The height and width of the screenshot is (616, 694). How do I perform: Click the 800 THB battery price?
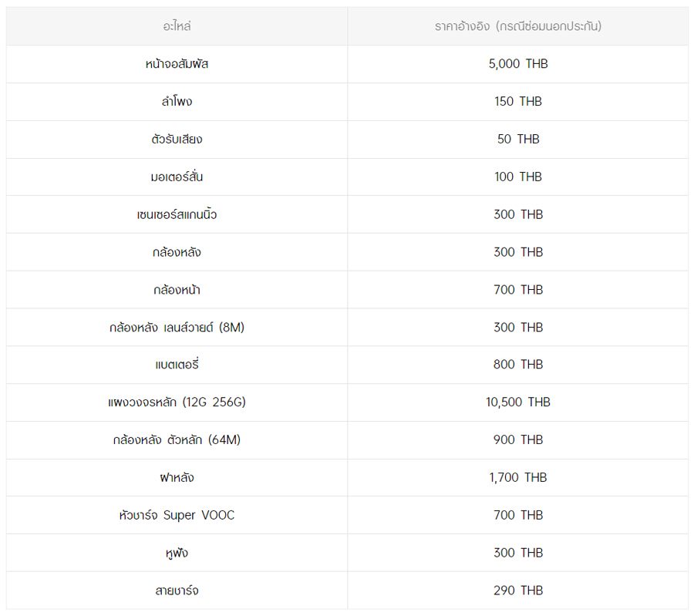[517, 365]
